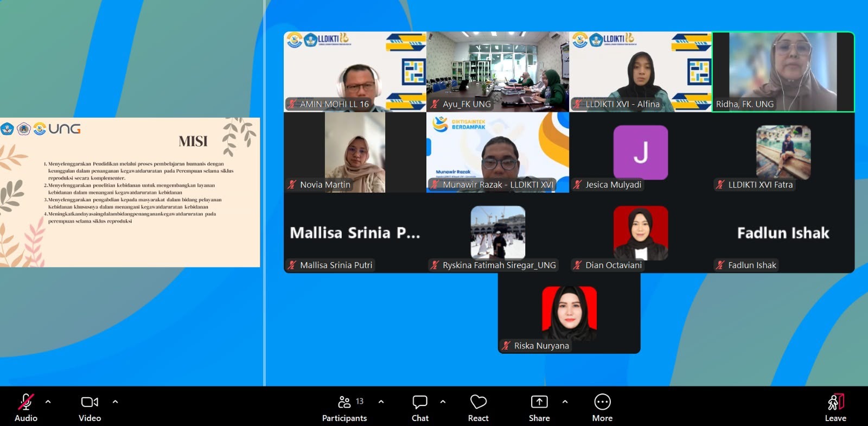Open the Chat icon
The width and height of the screenshot is (868, 426).
click(x=420, y=402)
